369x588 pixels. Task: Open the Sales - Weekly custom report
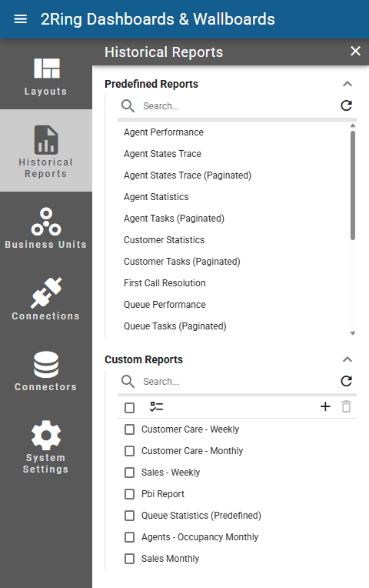point(171,473)
